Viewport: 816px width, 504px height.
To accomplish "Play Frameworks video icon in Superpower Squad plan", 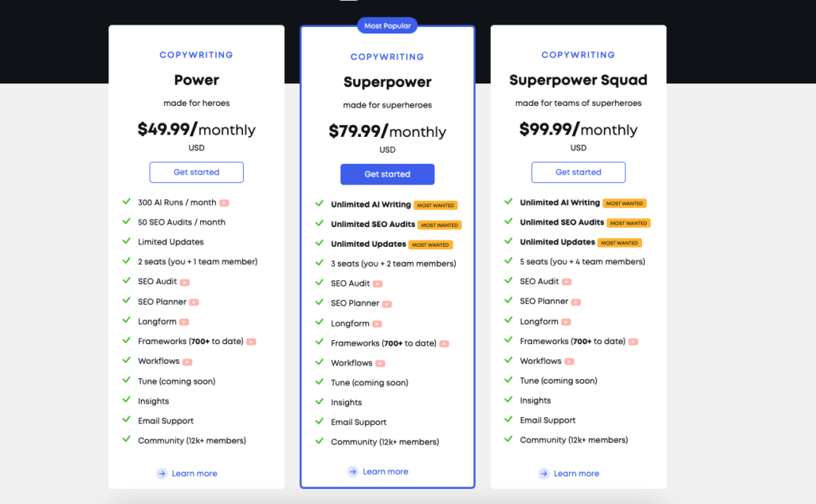I will click(634, 342).
